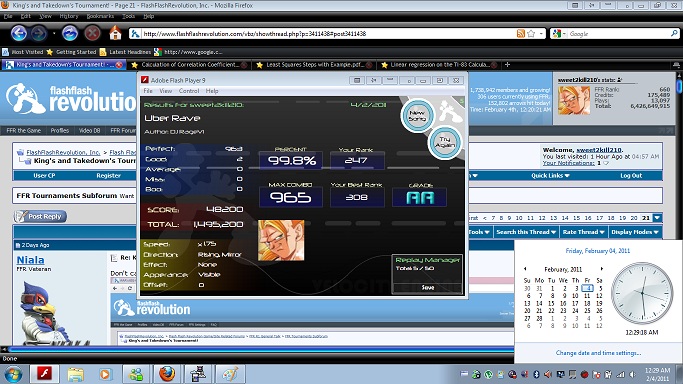Click the Post Reply button

(40, 216)
